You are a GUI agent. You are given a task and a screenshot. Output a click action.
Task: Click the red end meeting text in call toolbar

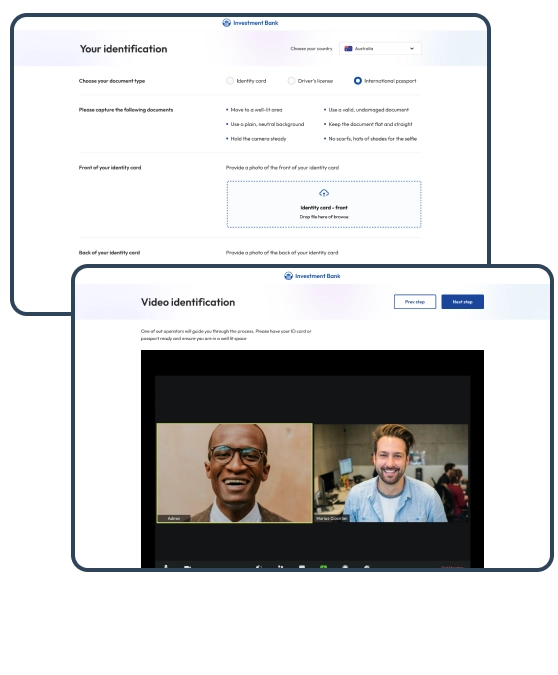(x=452, y=567)
